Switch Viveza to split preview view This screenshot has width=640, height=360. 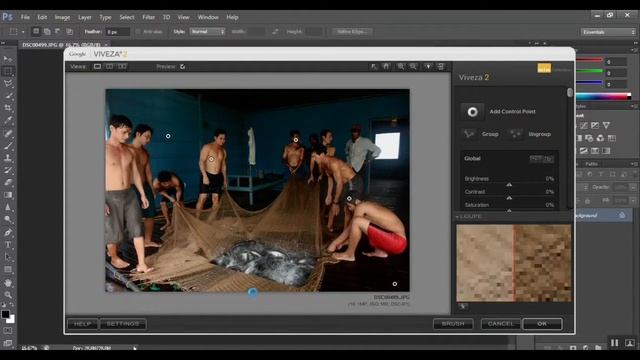click(109, 66)
